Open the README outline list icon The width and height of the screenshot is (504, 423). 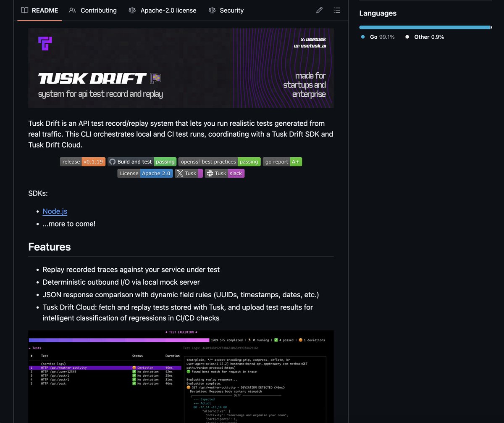coord(337,10)
